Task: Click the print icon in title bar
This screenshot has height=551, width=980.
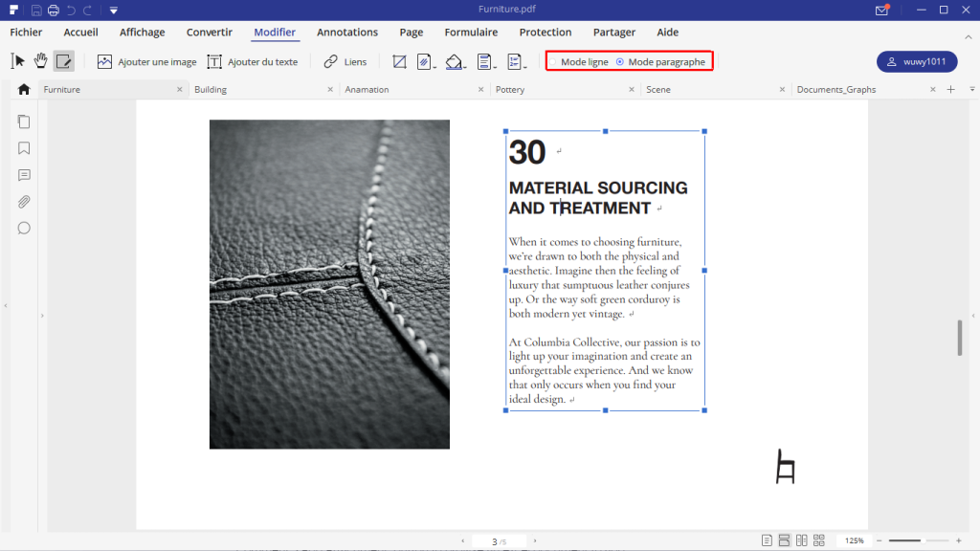Action: pyautogui.click(x=54, y=10)
